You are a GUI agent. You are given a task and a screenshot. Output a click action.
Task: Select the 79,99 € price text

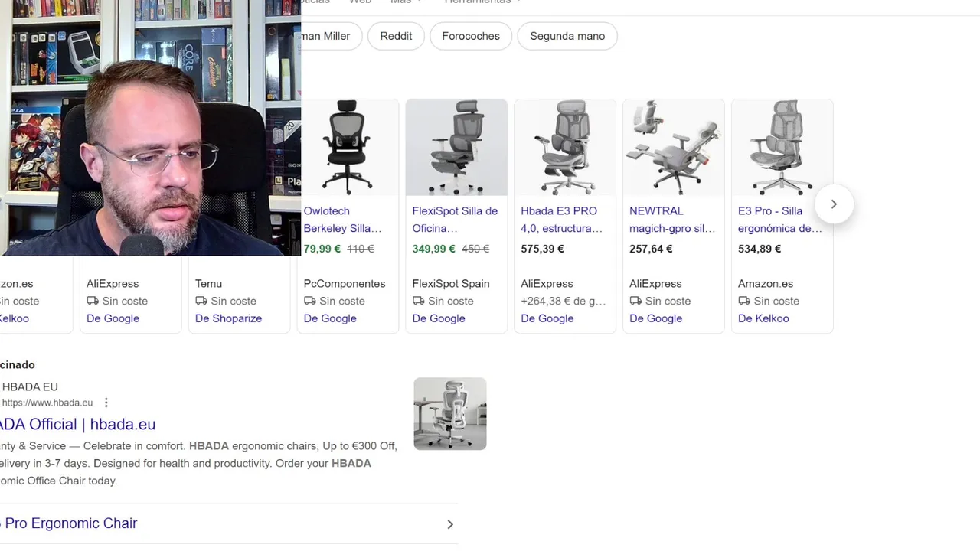tap(322, 249)
